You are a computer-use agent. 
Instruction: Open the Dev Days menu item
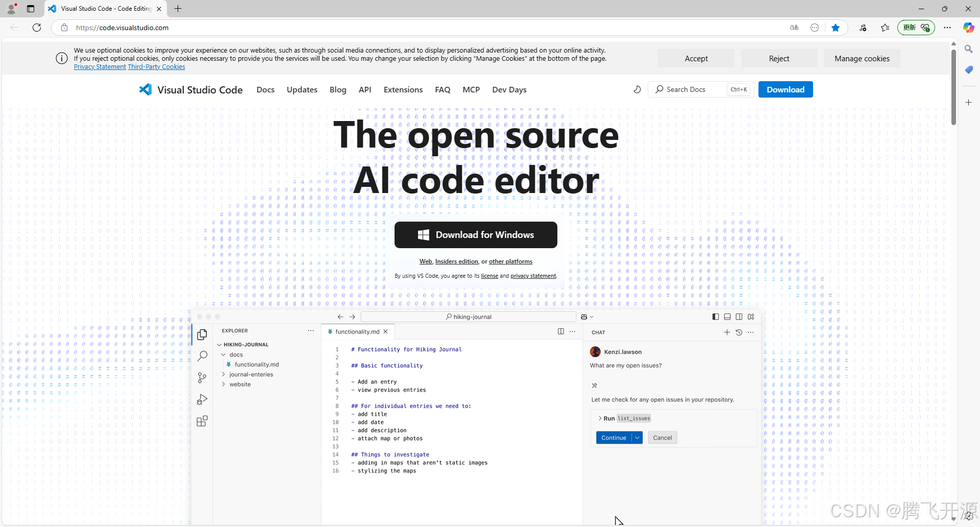point(509,89)
